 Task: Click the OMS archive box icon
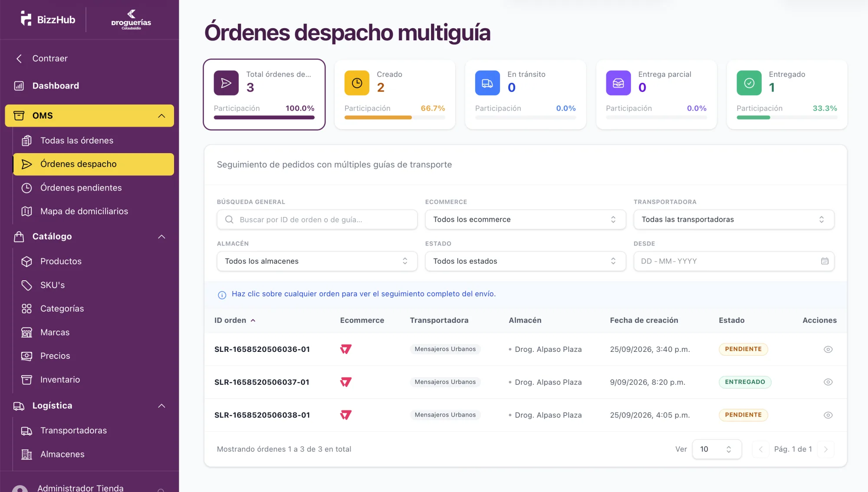pyautogui.click(x=19, y=116)
